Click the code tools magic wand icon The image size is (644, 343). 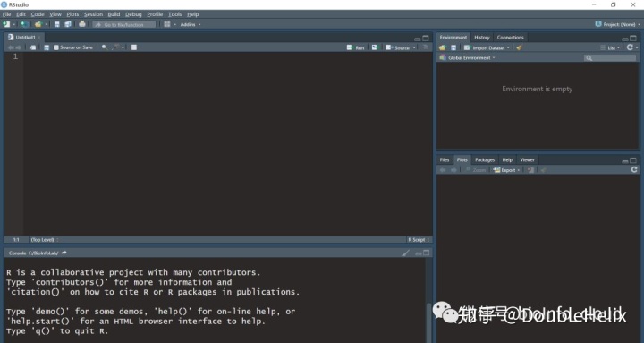[x=115, y=47]
